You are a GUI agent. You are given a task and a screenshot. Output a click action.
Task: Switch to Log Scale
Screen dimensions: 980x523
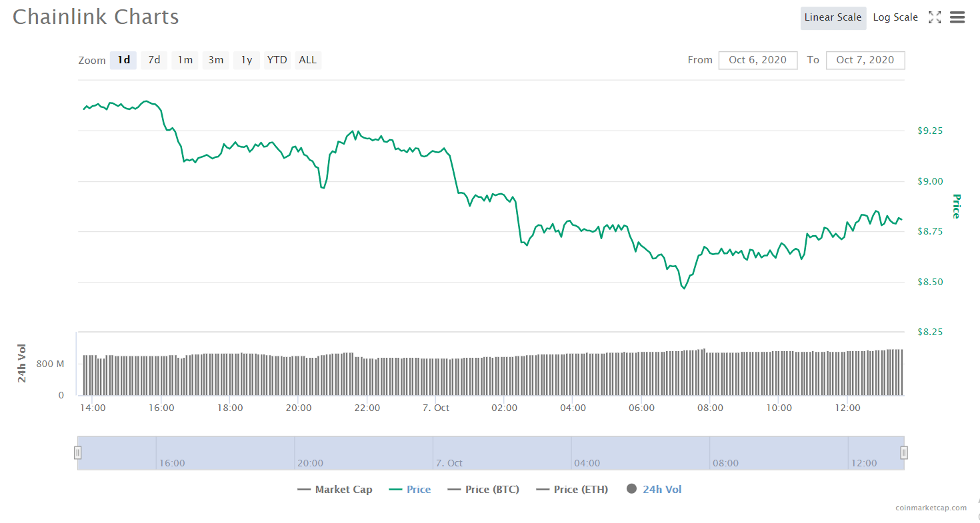click(x=895, y=18)
